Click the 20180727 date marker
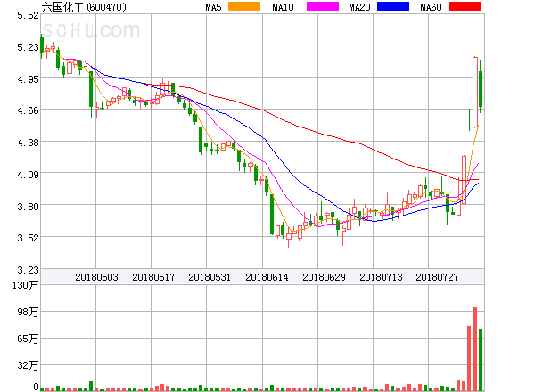This screenshot has height=392, width=535. pyautogui.click(x=438, y=277)
